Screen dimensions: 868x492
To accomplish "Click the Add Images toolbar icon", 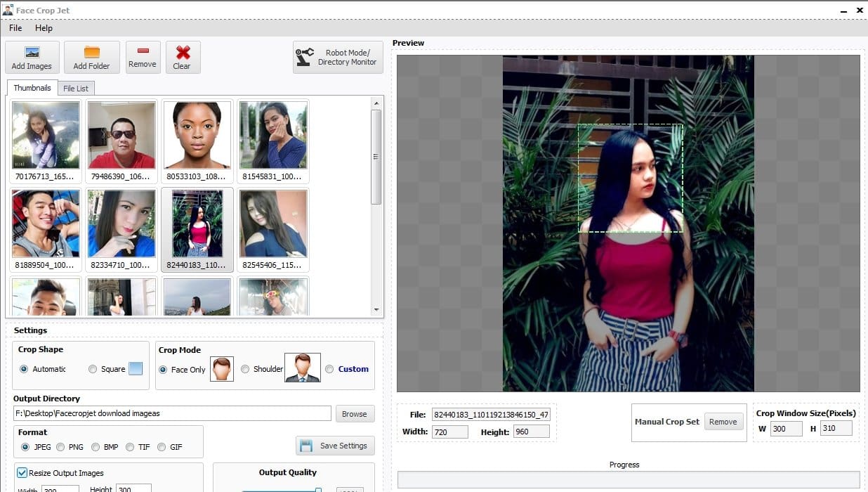I will (32, 57).
